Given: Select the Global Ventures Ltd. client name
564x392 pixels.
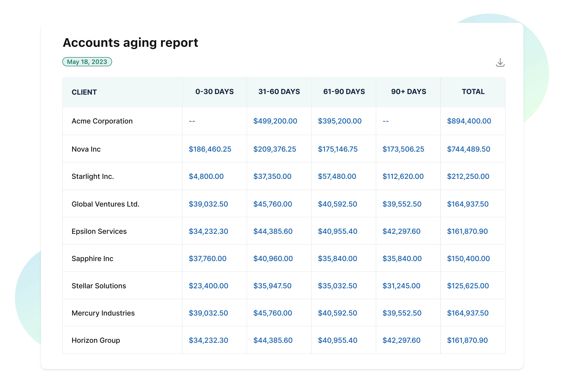Looking at the screenshot, I should click(x=106, y=204).
